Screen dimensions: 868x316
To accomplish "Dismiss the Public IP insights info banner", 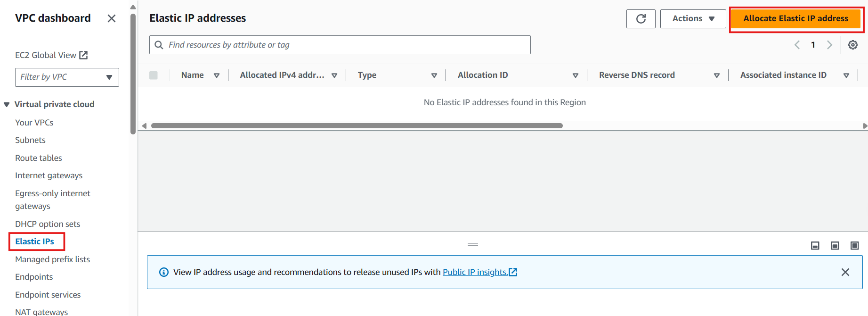I will pyautogui.click(x=845, y=272).
